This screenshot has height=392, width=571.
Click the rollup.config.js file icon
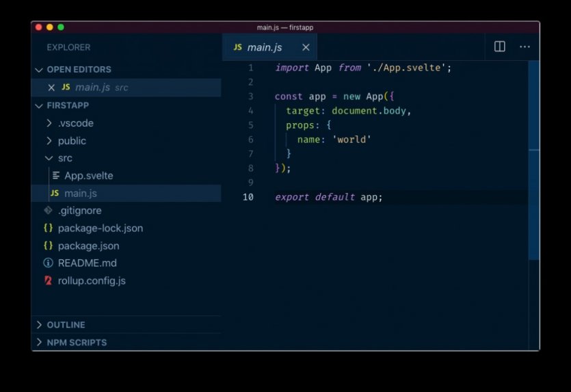(x=48, y=280)
